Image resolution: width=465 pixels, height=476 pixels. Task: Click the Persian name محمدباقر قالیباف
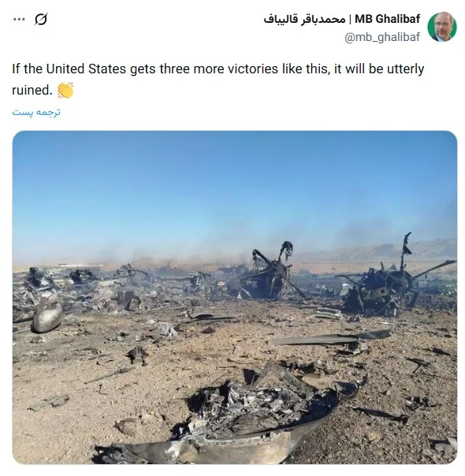pyautogui.click(x=305, y=19)
